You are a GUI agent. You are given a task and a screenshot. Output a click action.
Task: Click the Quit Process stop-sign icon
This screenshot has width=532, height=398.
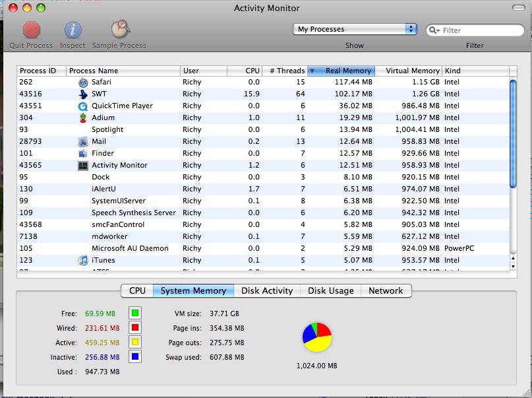click(x=32, y=30)
